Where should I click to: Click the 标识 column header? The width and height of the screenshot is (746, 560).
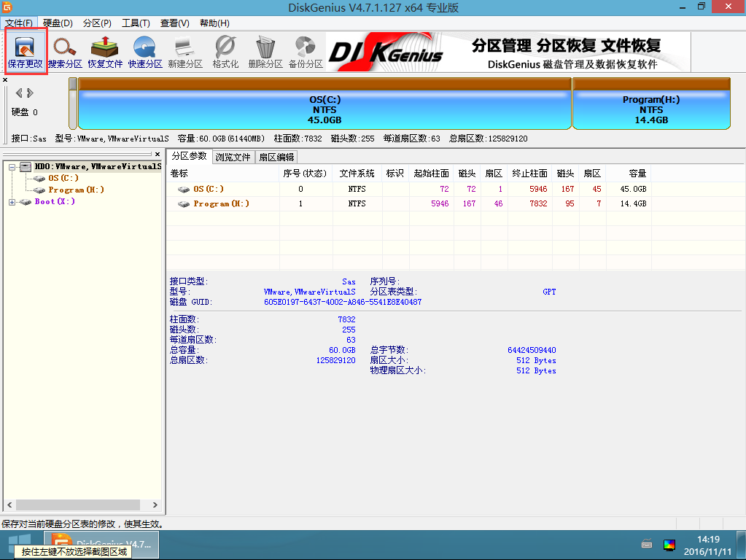point(395,174)
